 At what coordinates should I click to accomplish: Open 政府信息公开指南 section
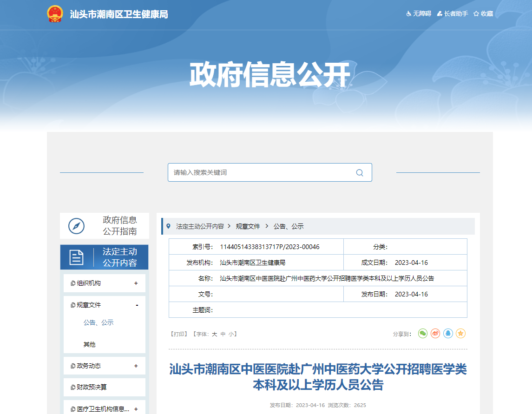click(105, 226)
